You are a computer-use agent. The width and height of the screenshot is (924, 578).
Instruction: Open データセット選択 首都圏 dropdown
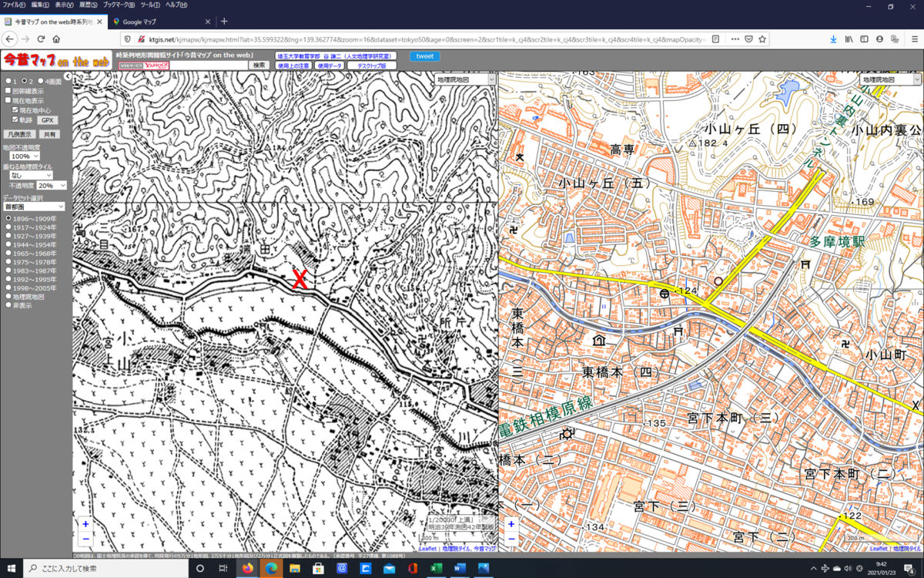coord(34,207)
